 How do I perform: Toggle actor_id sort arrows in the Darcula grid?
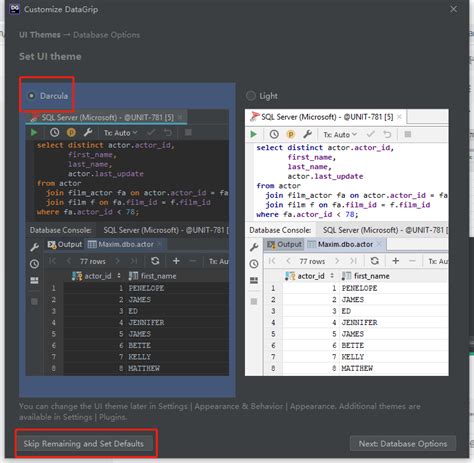coord(119,276)
